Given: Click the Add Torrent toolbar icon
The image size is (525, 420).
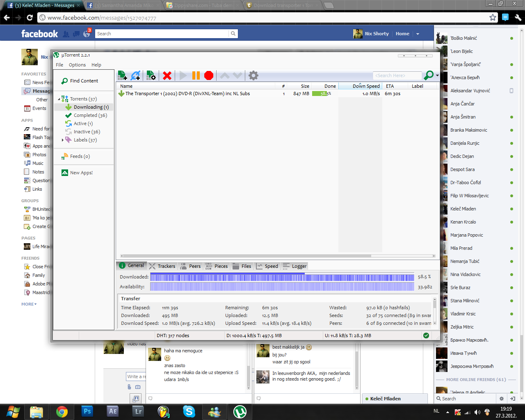Looking at the screenshot, I should tap(122, 75).
